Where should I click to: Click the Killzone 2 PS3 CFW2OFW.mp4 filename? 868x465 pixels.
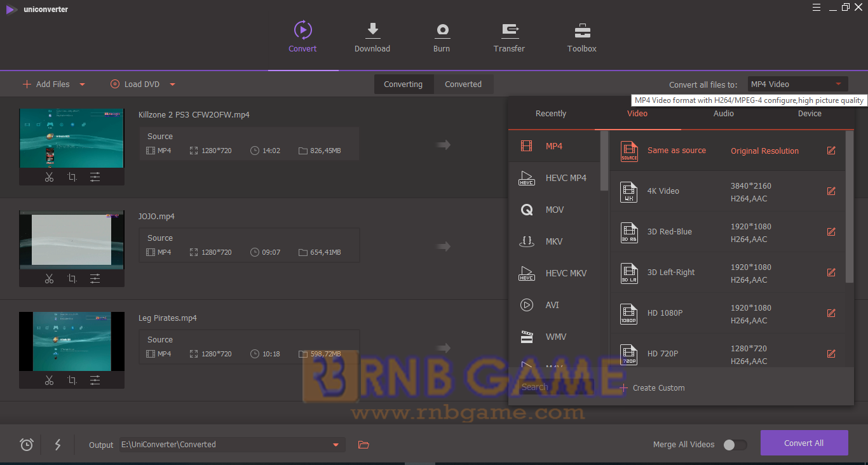pyautogui.click(x=194, y=115)
